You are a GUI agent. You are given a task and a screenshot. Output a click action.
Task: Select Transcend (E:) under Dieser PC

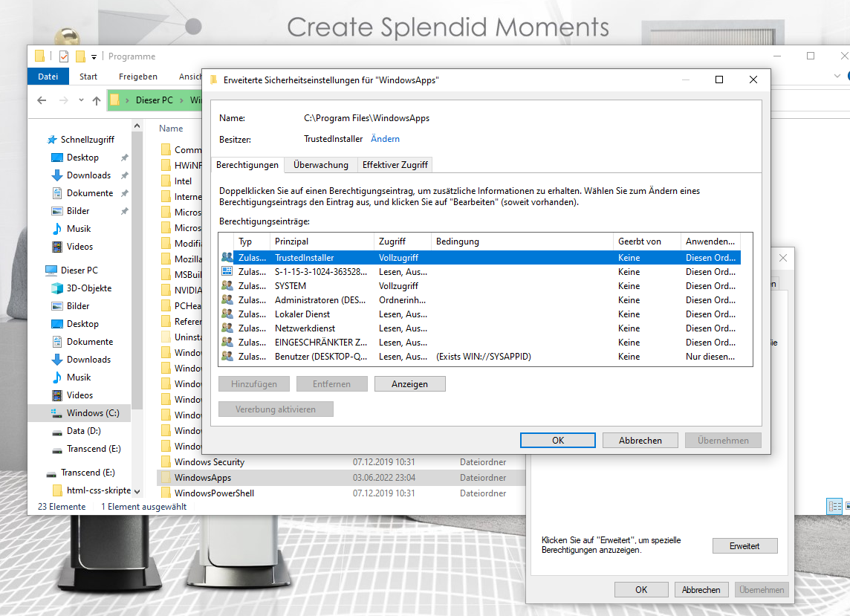94,449
